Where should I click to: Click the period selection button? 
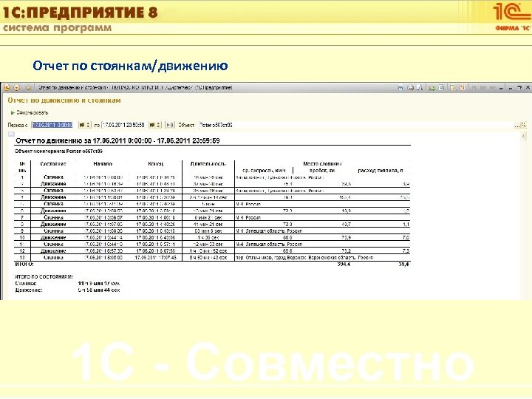point(169,125)
